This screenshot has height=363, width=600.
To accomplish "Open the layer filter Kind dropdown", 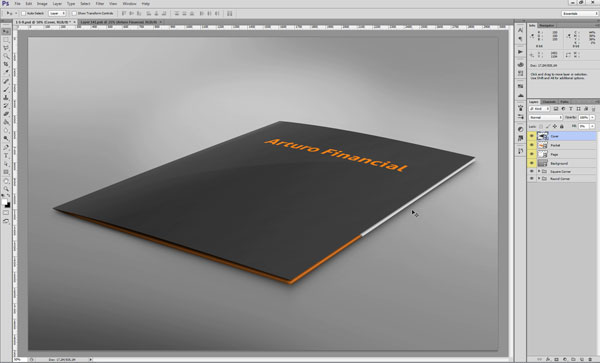I will [x=540, y=109].
